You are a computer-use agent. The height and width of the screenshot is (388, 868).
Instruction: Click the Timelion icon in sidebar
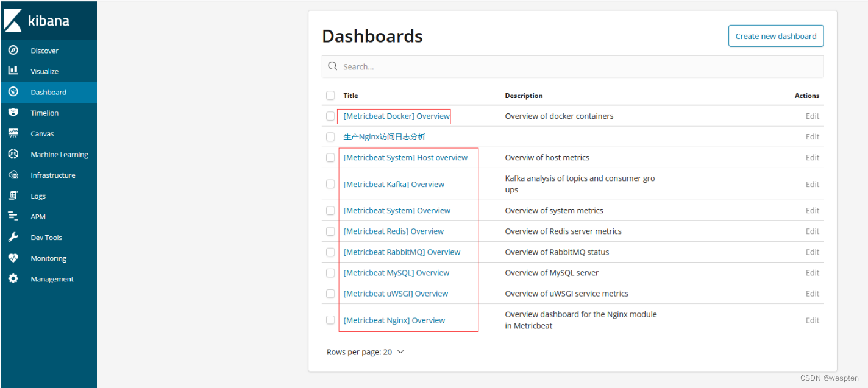point(13,113)
